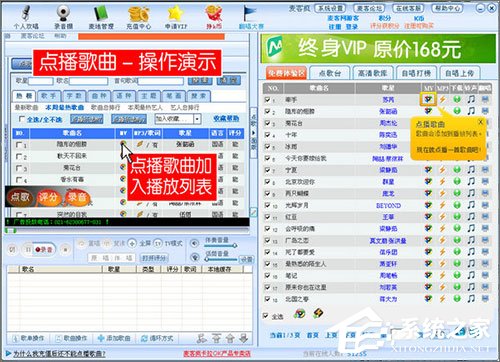Uncheck the checkbox for song 红豆
500x362 pixels.
point(267,217)
